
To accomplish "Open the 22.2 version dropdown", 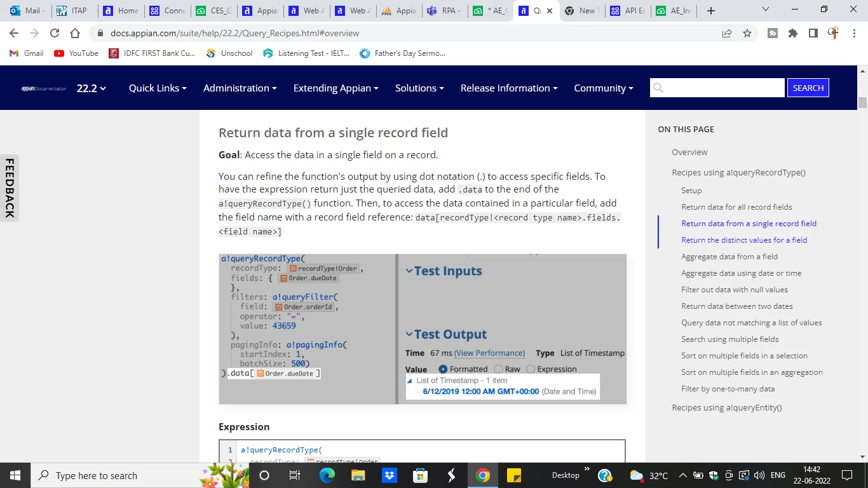I will [92, 88].
